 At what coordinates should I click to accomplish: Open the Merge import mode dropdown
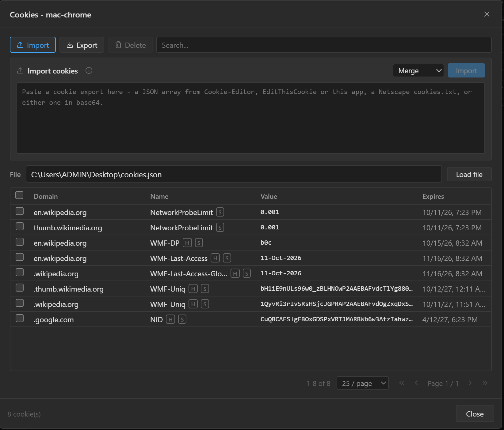point(418,70)
